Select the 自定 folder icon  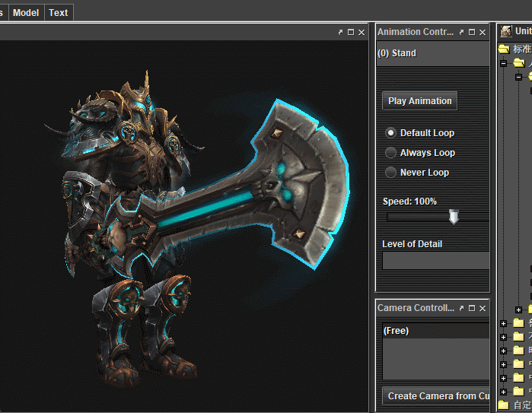coord(504,405)
